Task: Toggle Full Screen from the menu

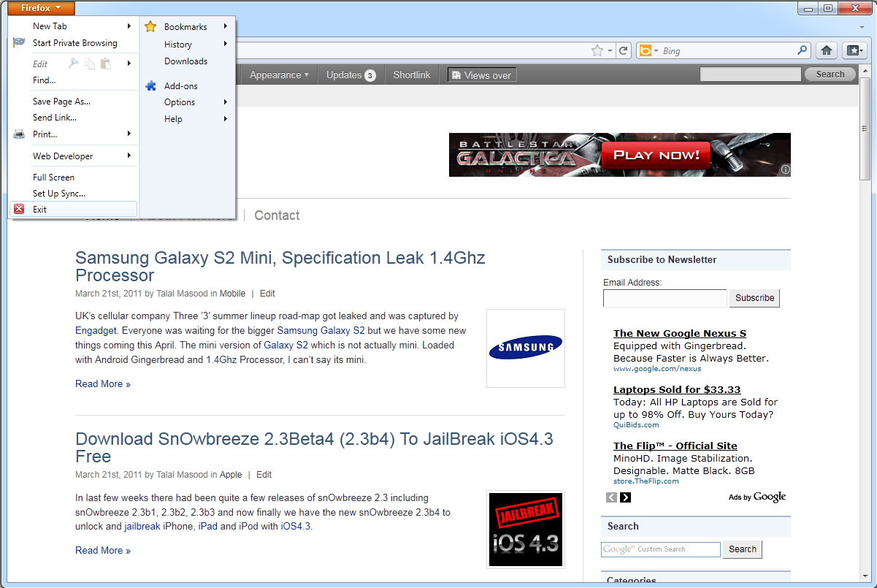Action: point(53,177)
